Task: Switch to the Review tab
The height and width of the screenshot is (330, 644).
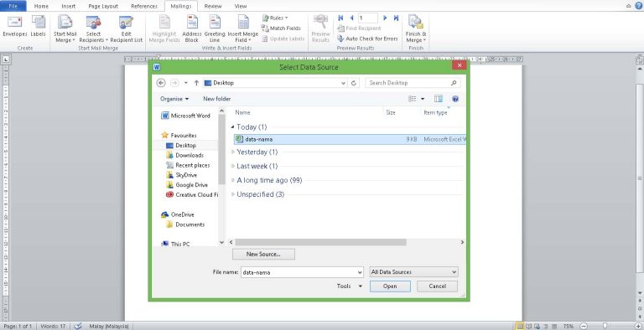Action: coord(213,6)
